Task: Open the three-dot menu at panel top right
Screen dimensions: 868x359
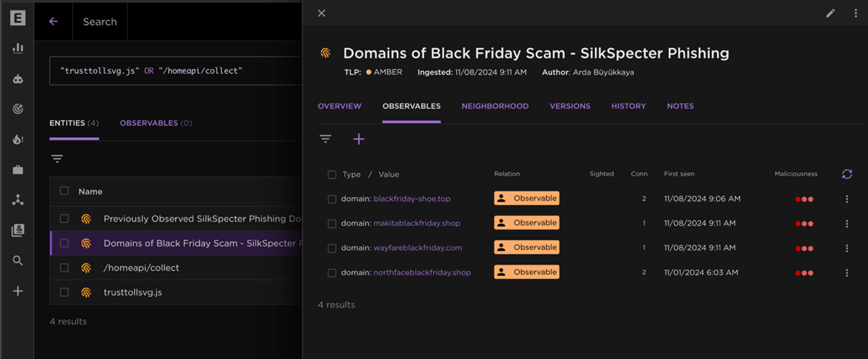Action: point(856,13)
